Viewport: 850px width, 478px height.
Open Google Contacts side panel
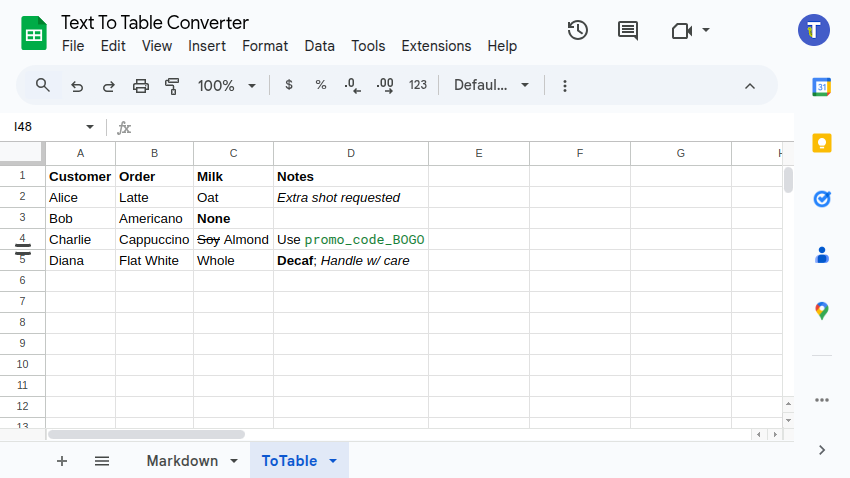pos(822,255)
